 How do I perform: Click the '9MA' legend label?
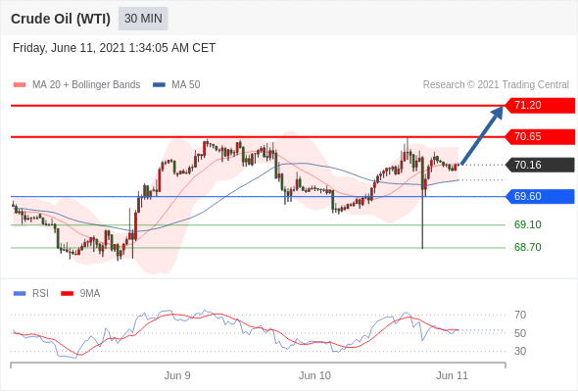(x=90, y=294)
